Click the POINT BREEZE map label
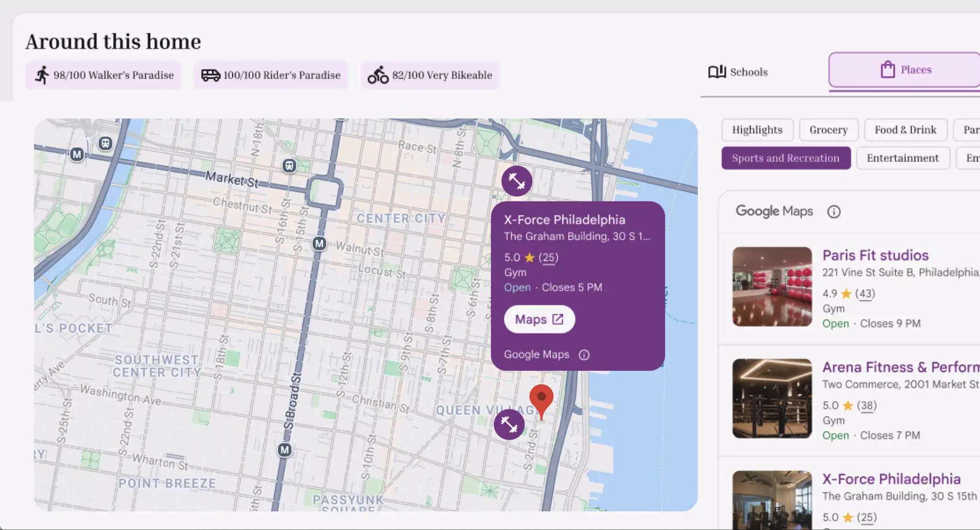The height and width of the screenshot is (530, 980). point(167,483)
